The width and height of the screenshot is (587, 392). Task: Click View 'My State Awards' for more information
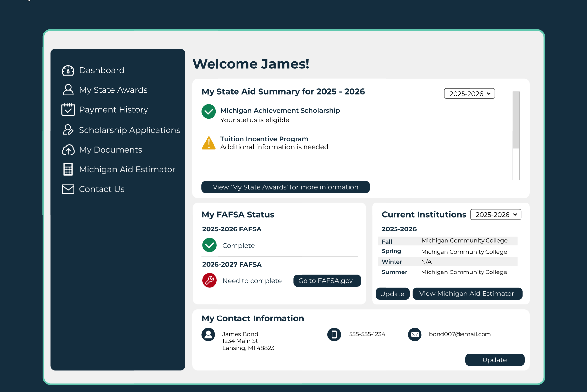[x=285, y=187]
